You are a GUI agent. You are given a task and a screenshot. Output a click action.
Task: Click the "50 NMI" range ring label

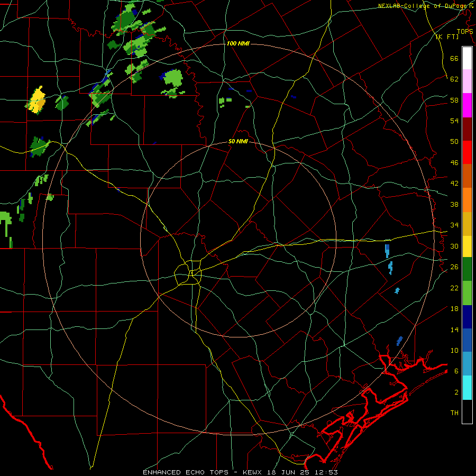[x=238, y=141]
